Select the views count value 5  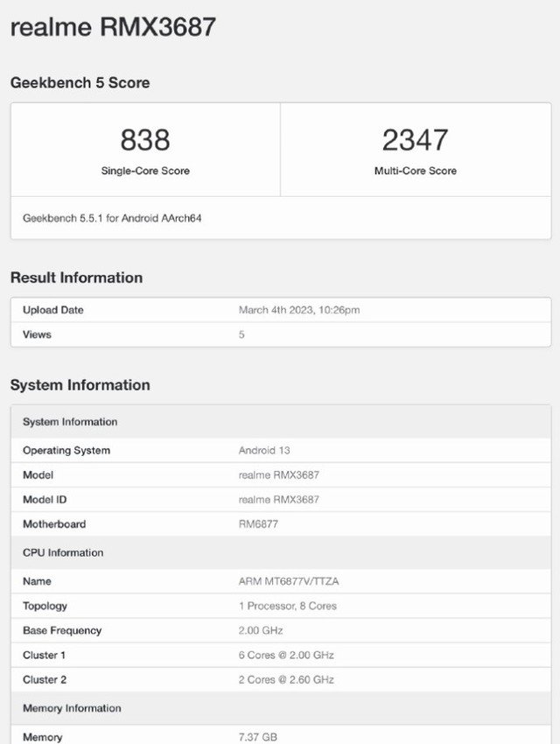[x=241, y=334]
